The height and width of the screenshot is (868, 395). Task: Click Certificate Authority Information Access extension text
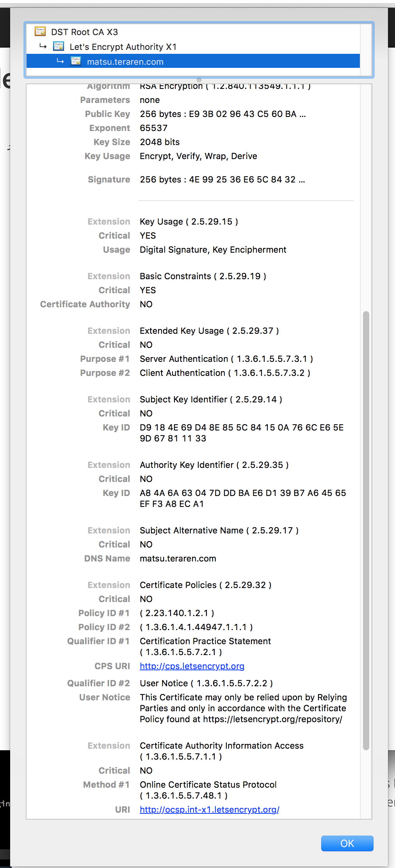(x=222, y=751)
